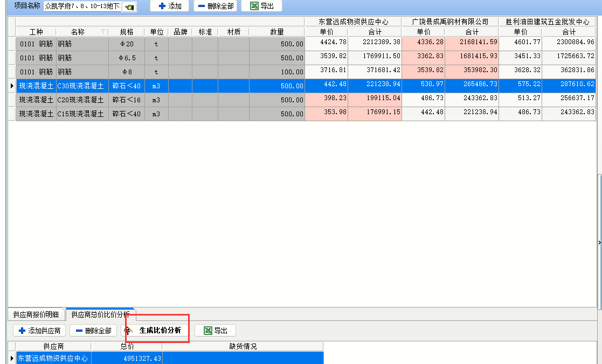Select the 供应商总价比价分析 tab
The height and width of the screenshot is (364, 602).
point(100,314)
